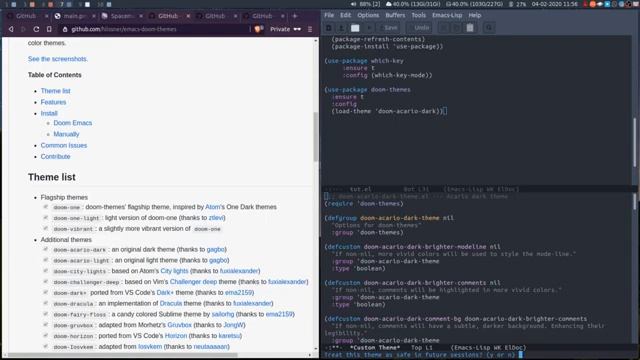The image size is (640, 360).
Task: Jump to Contribute link
Action: pyautogui.click(x=56, y=156)
